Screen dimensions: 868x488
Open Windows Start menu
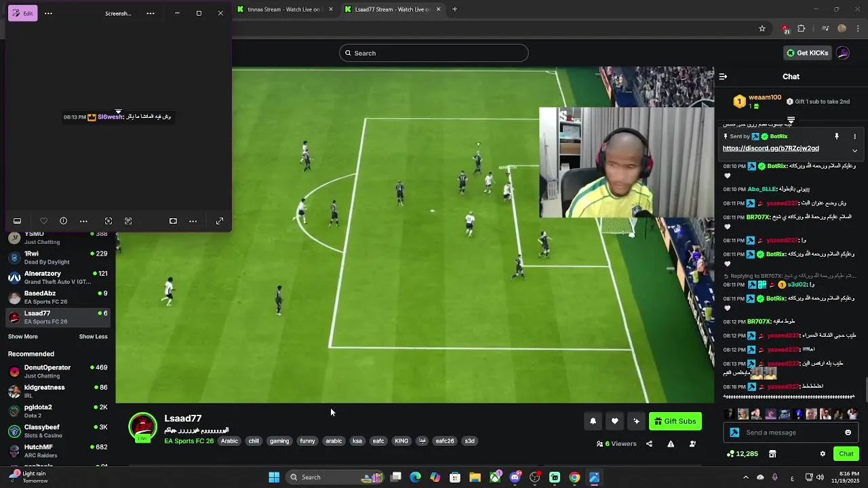[274, 477]
